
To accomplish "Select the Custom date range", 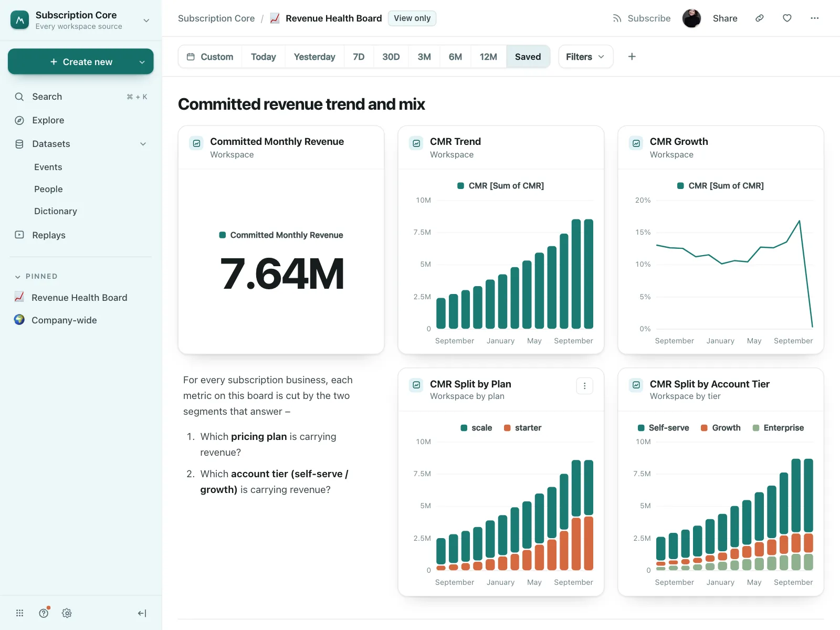I will click(210, 57).
